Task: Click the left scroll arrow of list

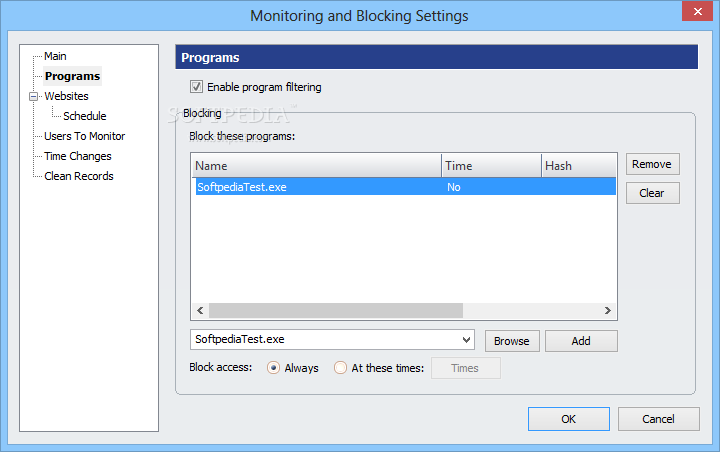Action: tap(200, 311)
